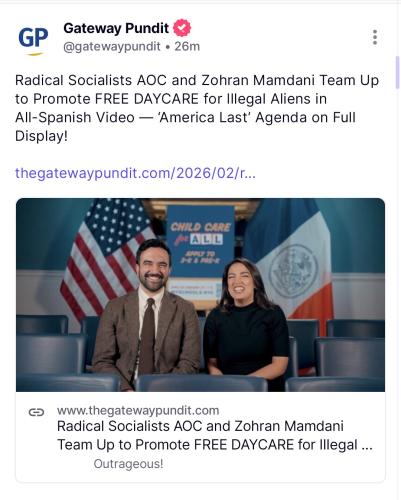Click the post body text starting 'Radical Socialists'
This screenshot has height=500, width=401.
tap(197, 108)
